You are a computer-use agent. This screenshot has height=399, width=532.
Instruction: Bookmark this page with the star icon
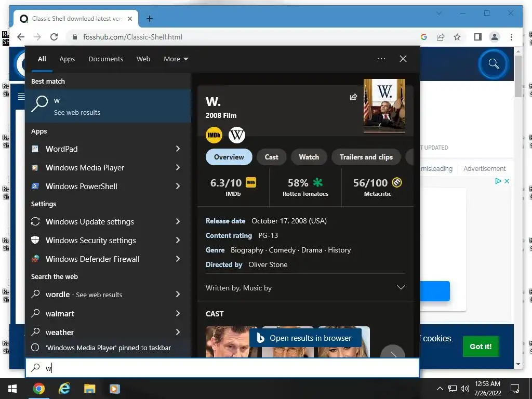pos(457,37)
